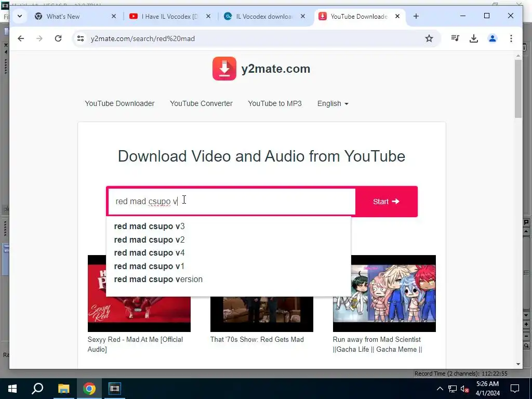Open Chrome three-dot menu
The height and width of the screenshot is (399, 532).
[511, 38]
